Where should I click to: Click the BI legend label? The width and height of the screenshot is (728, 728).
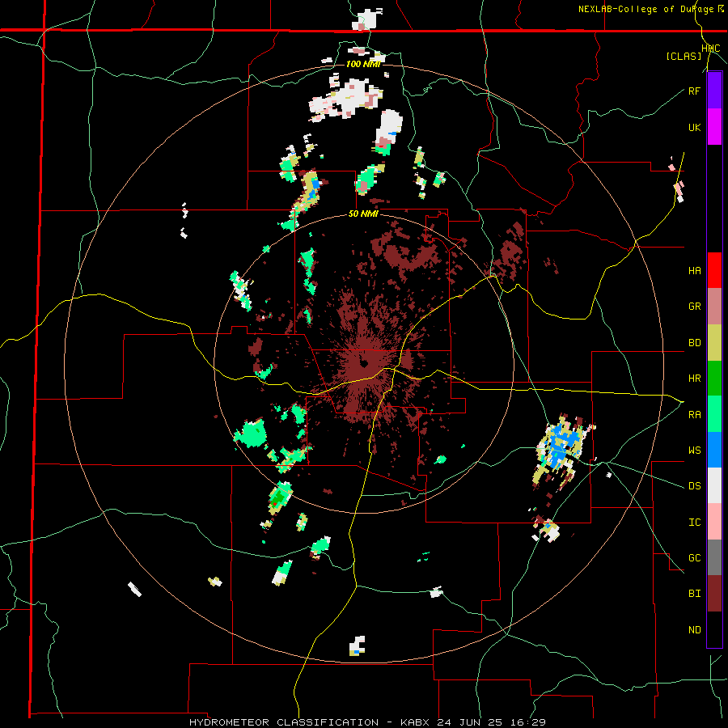[694, 594]
